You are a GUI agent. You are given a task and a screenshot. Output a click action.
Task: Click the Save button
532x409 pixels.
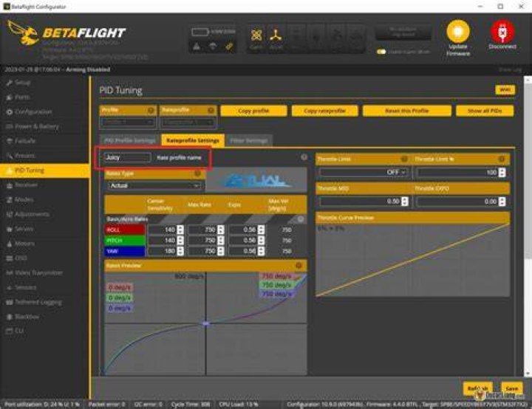[511, 388]
